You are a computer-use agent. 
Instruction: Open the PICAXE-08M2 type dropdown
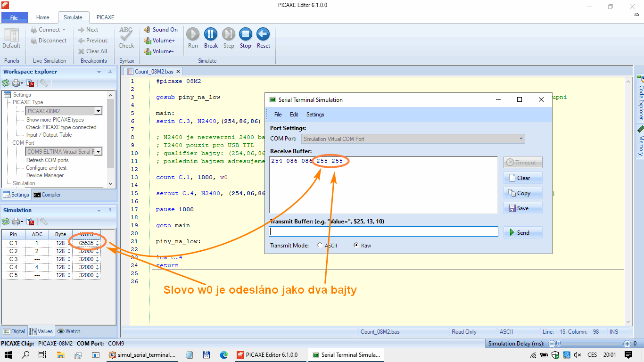coord(98,111)
